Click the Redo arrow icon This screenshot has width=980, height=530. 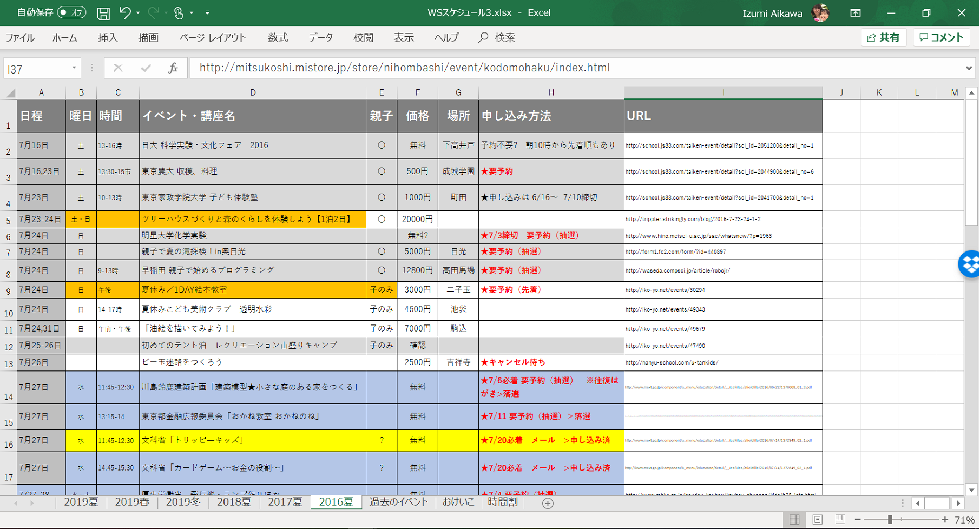tap(154, 12)
